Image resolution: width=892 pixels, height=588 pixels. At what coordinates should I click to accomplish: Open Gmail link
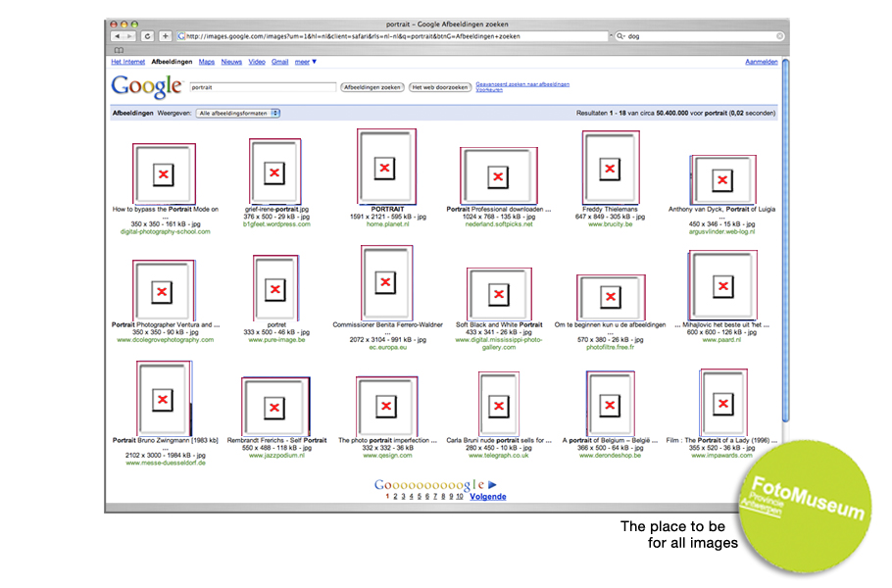[280, 62]
